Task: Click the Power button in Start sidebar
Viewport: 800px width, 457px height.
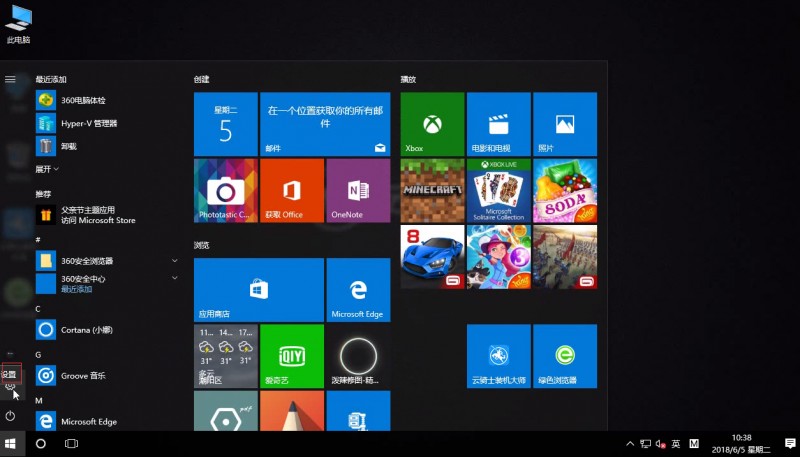Action: [10, 416]
